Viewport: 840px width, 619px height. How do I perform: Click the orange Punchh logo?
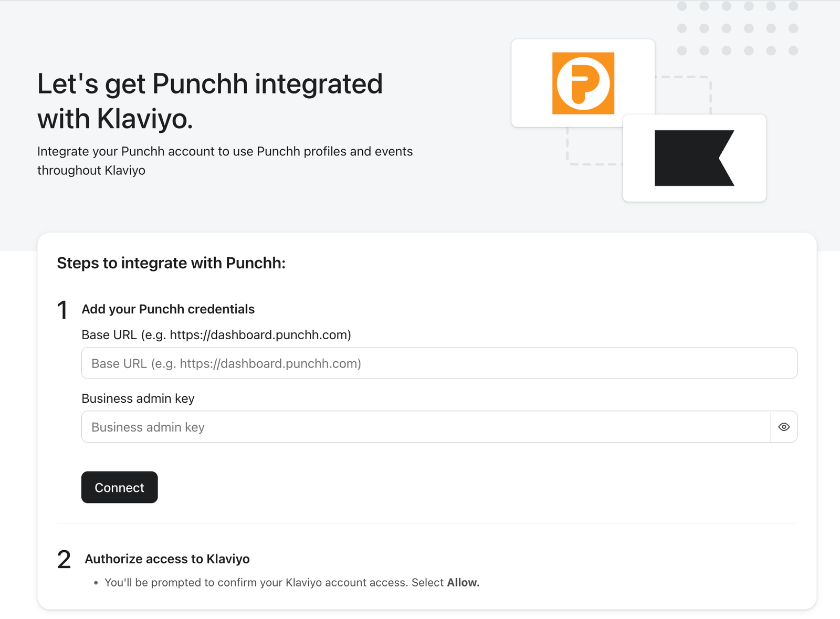coord(583,83)
